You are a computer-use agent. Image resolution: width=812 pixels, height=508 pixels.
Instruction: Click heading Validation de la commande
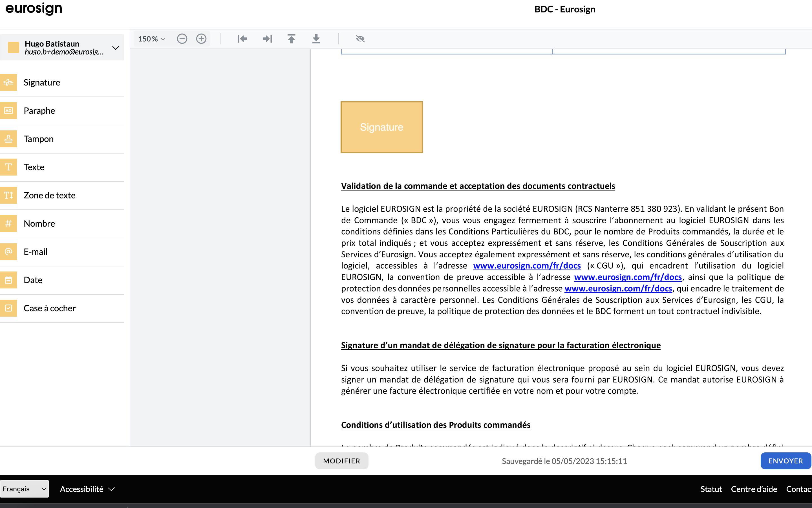pyautogui.click(x=478, y=186)
